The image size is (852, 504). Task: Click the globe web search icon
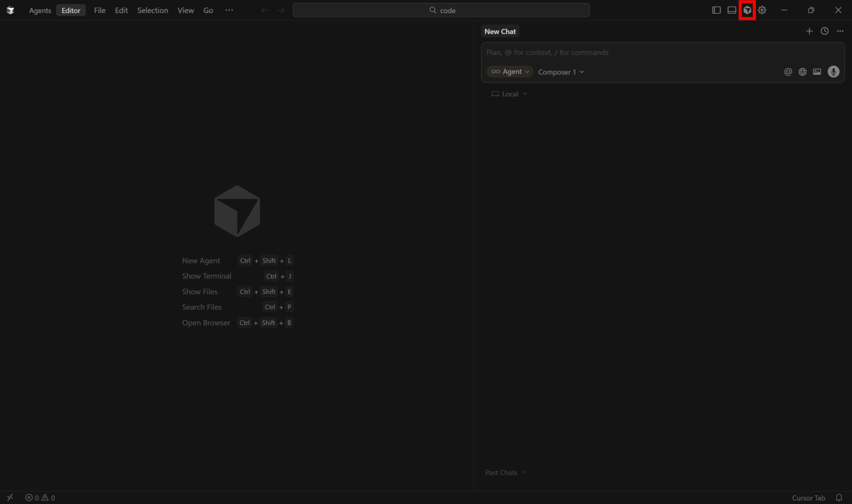coord(802,72)
